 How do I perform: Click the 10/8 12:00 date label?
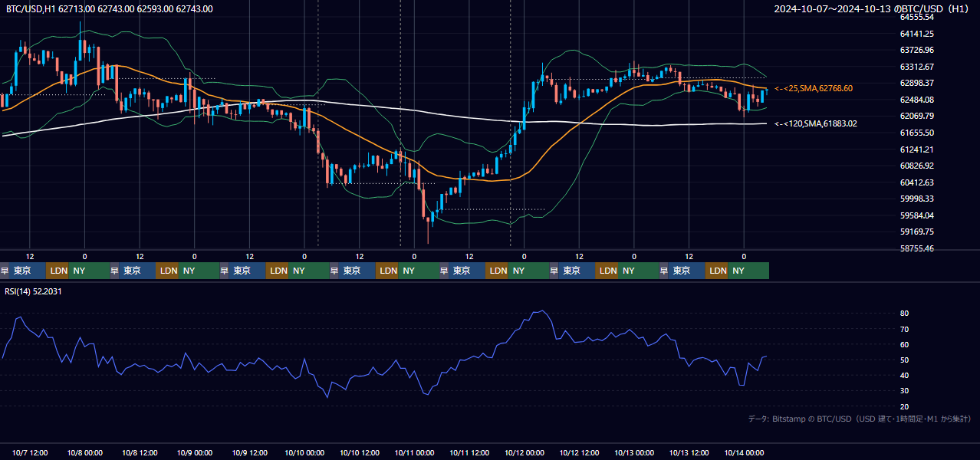[140, 452]
